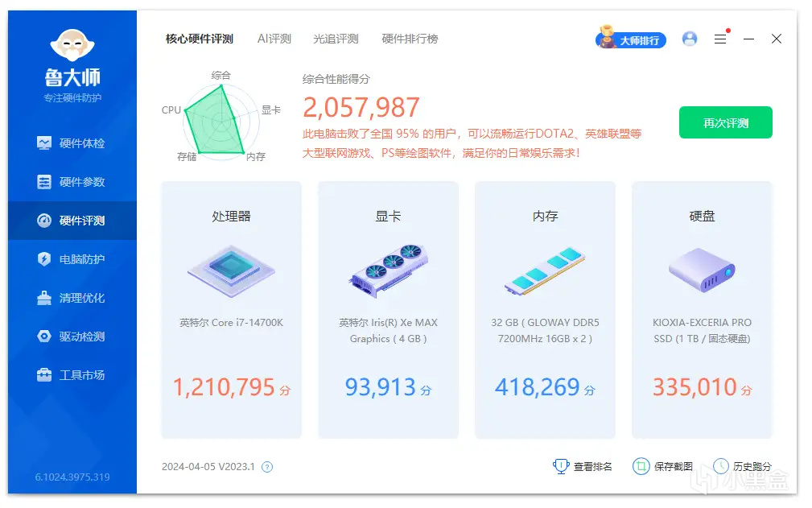Minimize the 鲁大师 window
The image size is (812, 508).
click(x=748, y=39)
